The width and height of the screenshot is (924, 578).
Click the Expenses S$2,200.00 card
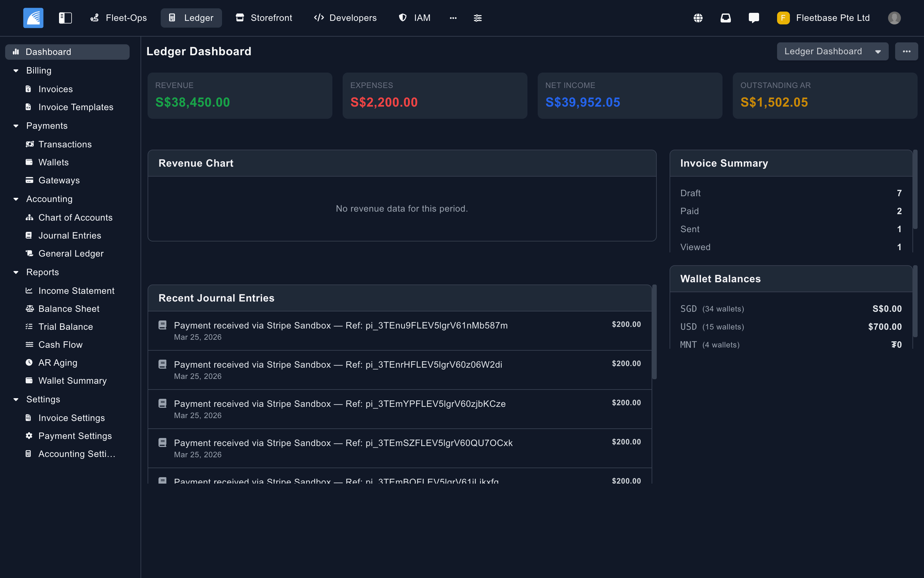tap(435, 96)
